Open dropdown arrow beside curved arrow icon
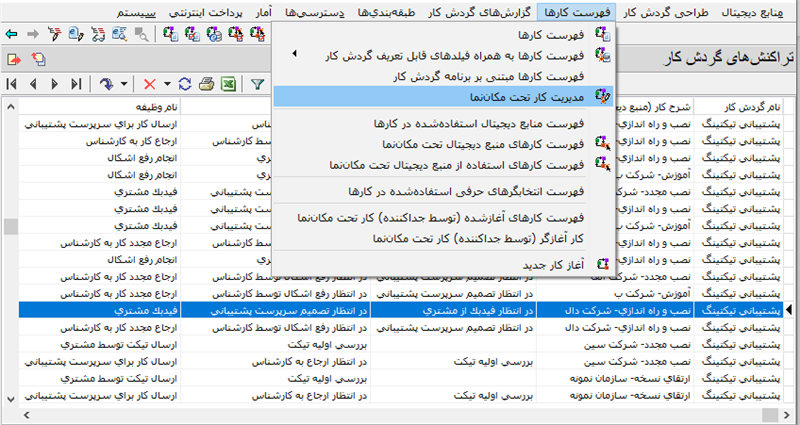800x425 pixels. pos(123,84)
